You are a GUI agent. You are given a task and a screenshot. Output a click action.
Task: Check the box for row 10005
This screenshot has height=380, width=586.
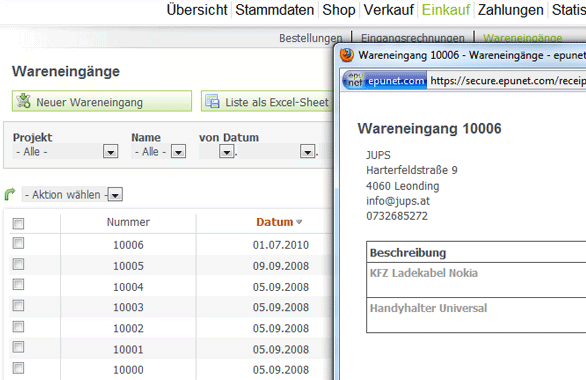(18, 264)
